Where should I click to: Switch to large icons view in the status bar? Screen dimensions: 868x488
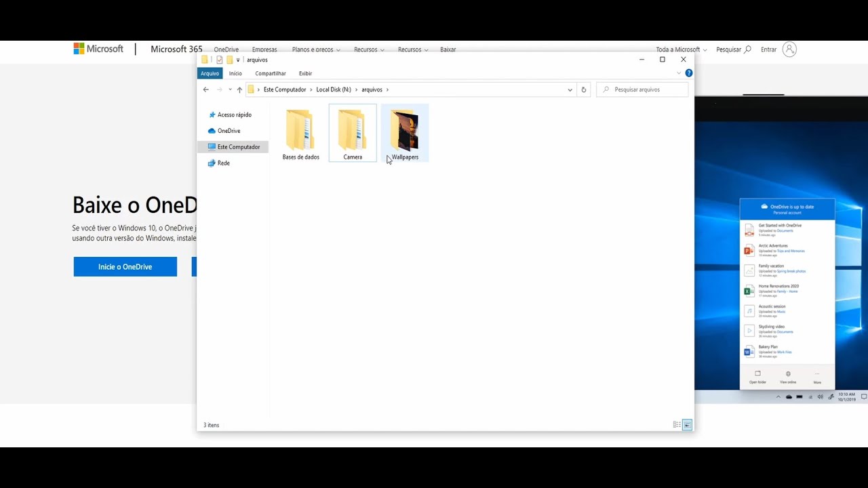click(687, 425)
